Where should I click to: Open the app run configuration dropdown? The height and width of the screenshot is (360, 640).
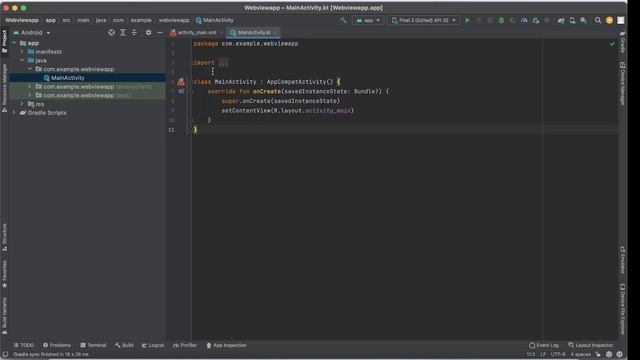tap(368, 20)
